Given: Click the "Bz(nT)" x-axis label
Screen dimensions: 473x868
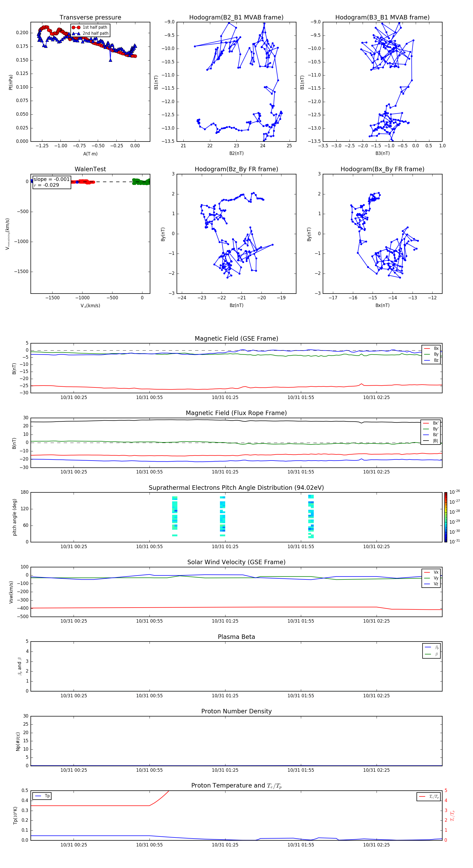Looking at the screenshot, I should tap(236, 305).
